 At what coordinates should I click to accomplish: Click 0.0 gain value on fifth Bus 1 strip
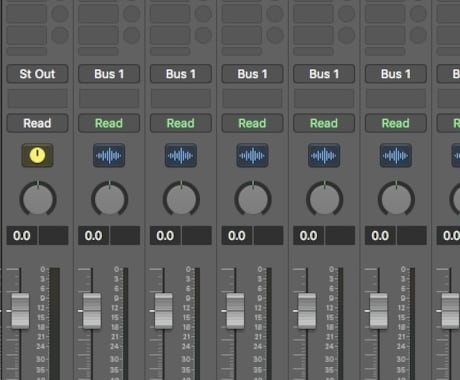(x=380, y=236)
